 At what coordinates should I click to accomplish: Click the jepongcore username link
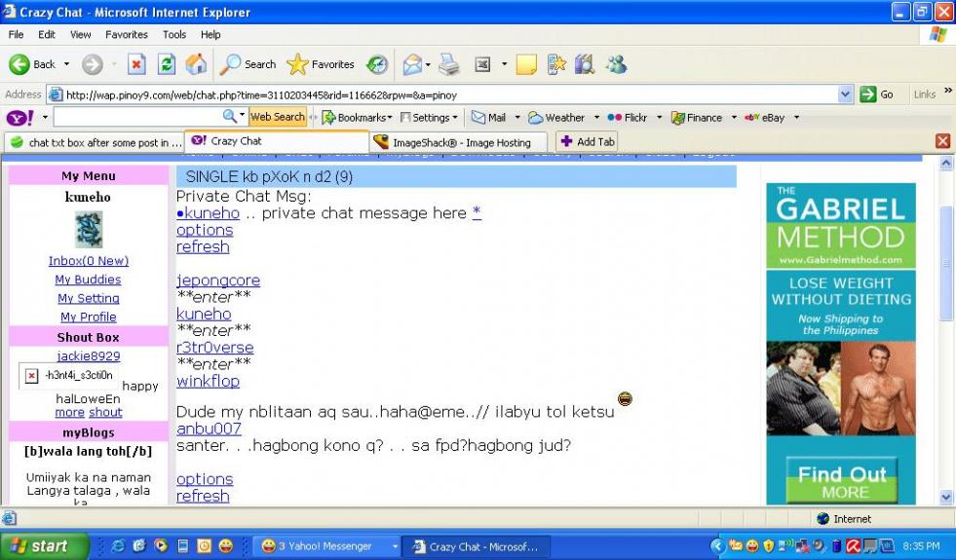click(218, 280)
